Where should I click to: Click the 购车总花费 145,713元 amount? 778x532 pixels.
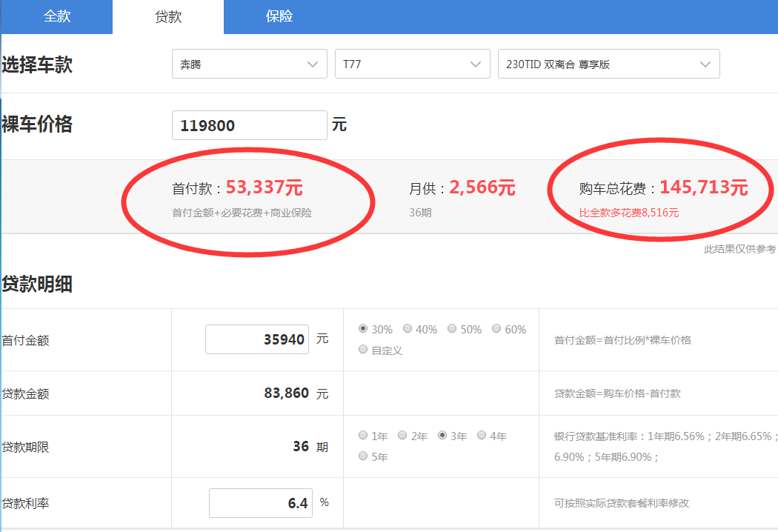pos(704,187)
